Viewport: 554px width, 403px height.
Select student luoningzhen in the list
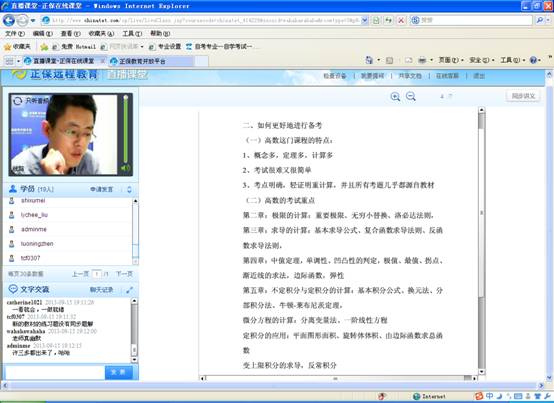tap(37, 244)
